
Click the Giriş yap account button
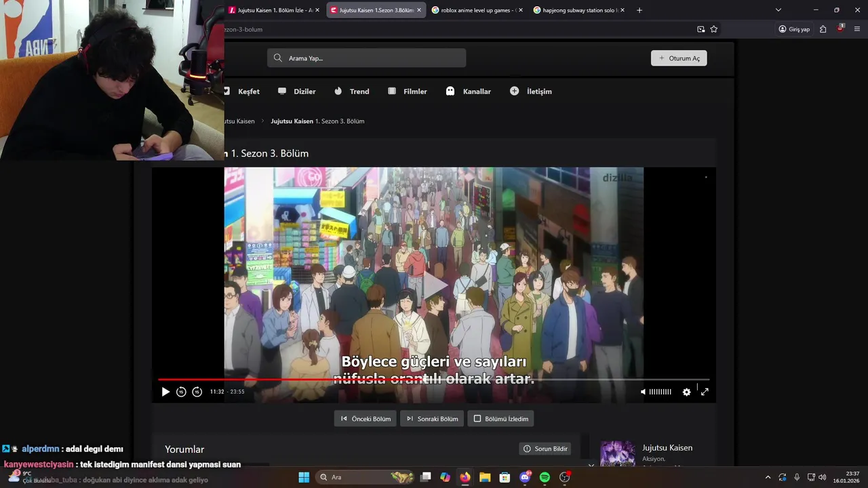pos(794,29)
